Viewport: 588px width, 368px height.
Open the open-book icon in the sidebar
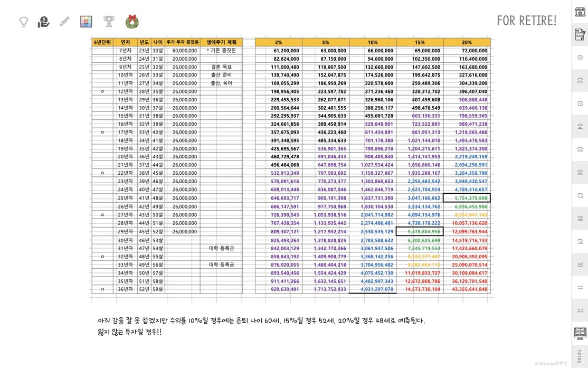(x=580, y=333)
